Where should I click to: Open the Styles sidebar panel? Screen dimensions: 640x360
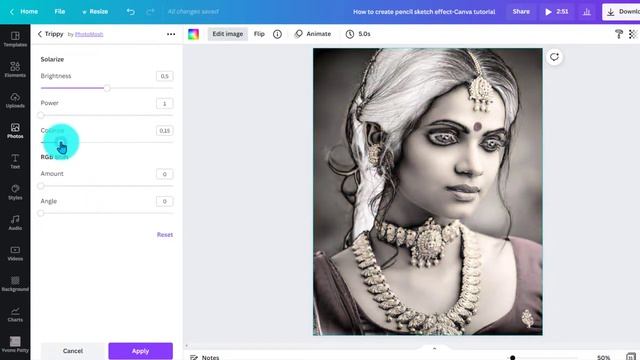(15, 192)
